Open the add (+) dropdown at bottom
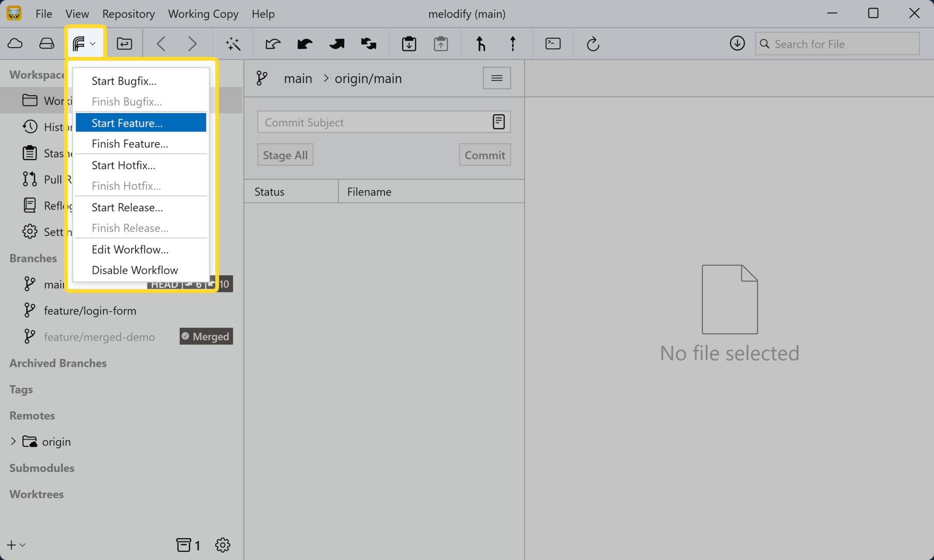The image size is (934, 560). pyautogui.click(x=16, y=545)
